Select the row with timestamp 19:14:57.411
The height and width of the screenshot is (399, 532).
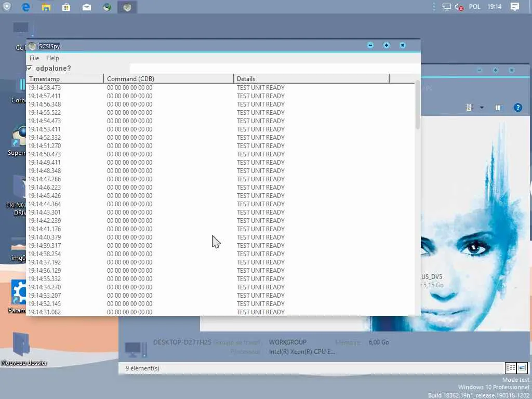(x=220, y=96)
